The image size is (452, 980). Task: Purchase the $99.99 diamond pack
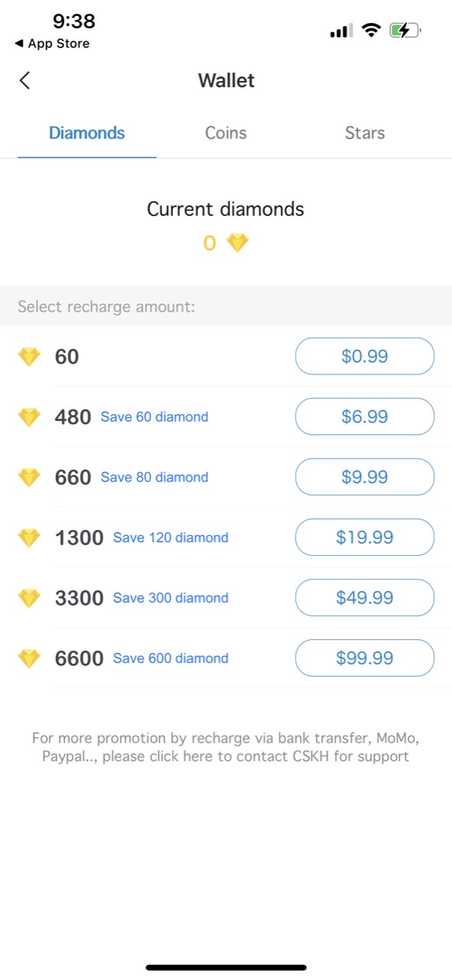(x=365, y=658)
